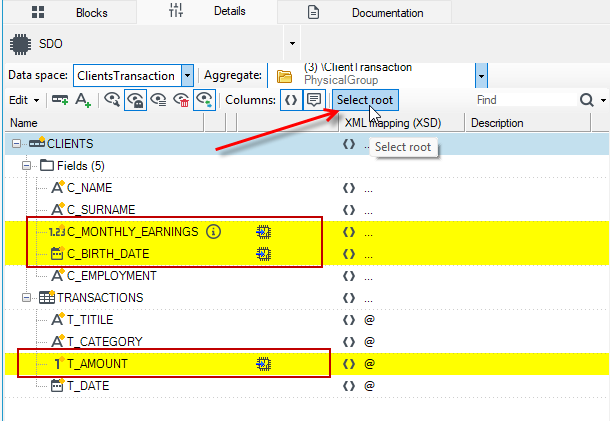
Task: Click the @ attribute mark in T_AMOUNT row
Action: 369,364
